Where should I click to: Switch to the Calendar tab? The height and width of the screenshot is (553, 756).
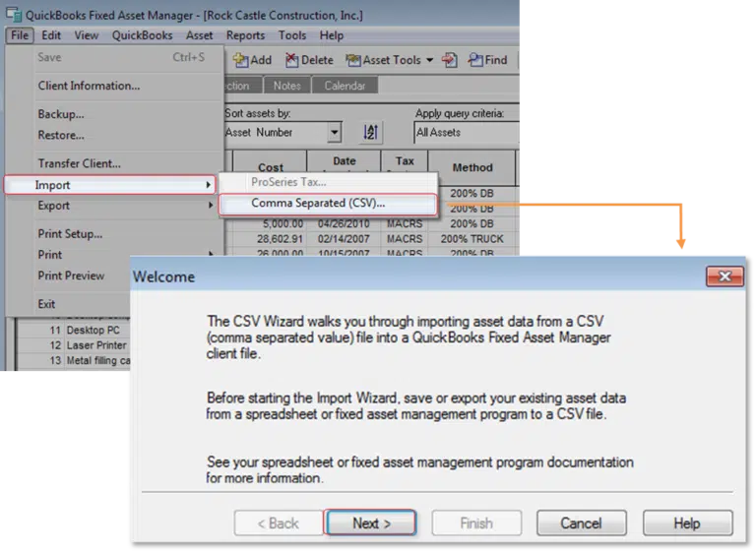[345, 86]
